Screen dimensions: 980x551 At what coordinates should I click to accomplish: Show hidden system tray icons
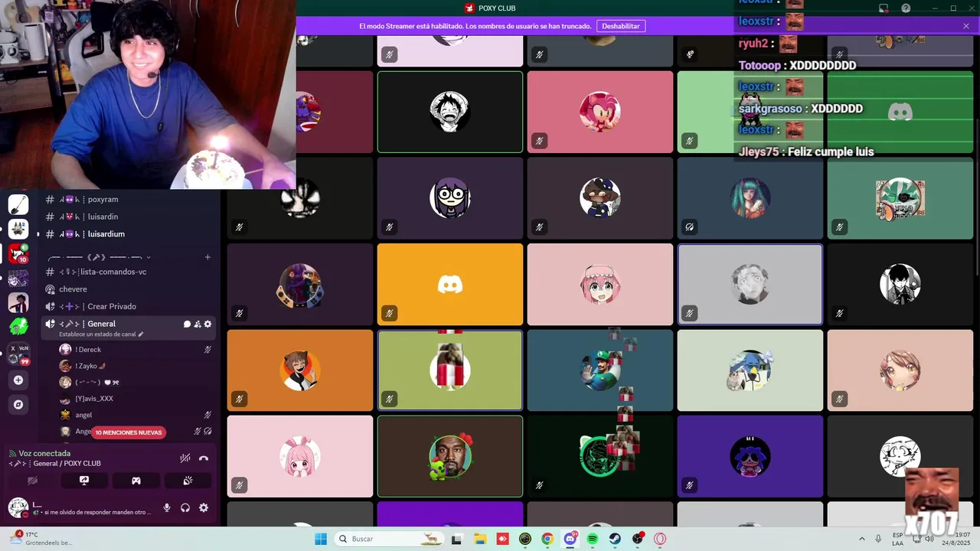point(862,539)
